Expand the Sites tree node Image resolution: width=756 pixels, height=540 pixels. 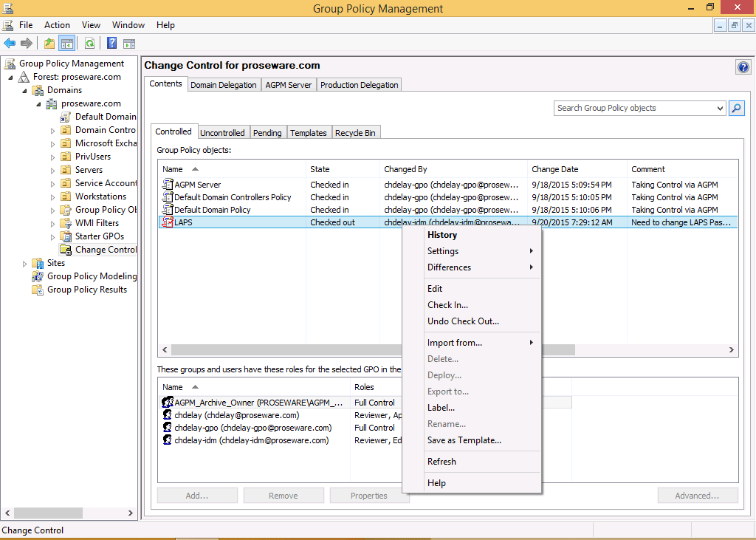click(x=24, y=264)
